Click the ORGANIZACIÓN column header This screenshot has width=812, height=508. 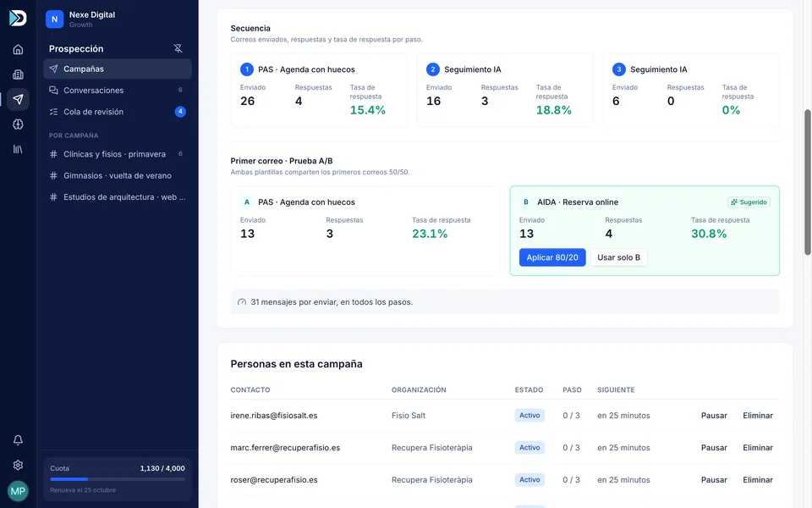pyautogui.click(x=419, y=389)
